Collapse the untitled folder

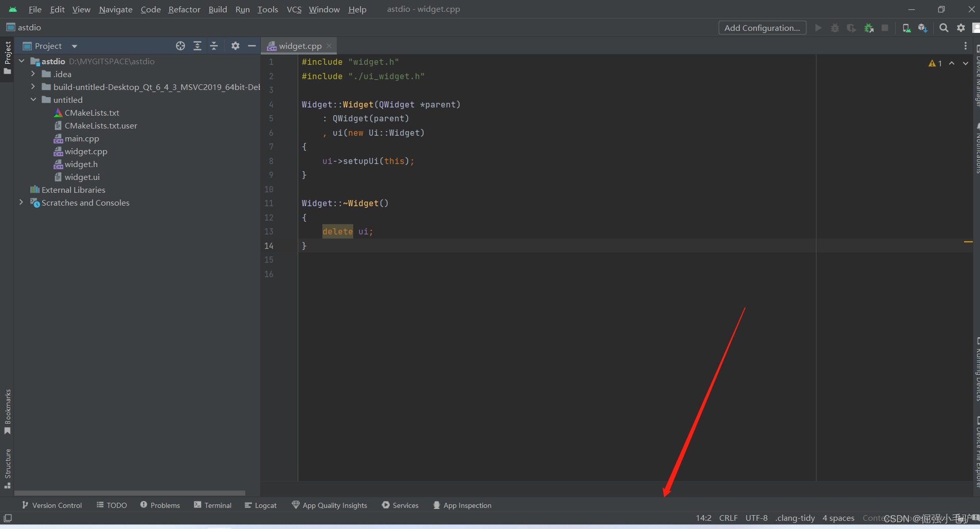(33, 100)
